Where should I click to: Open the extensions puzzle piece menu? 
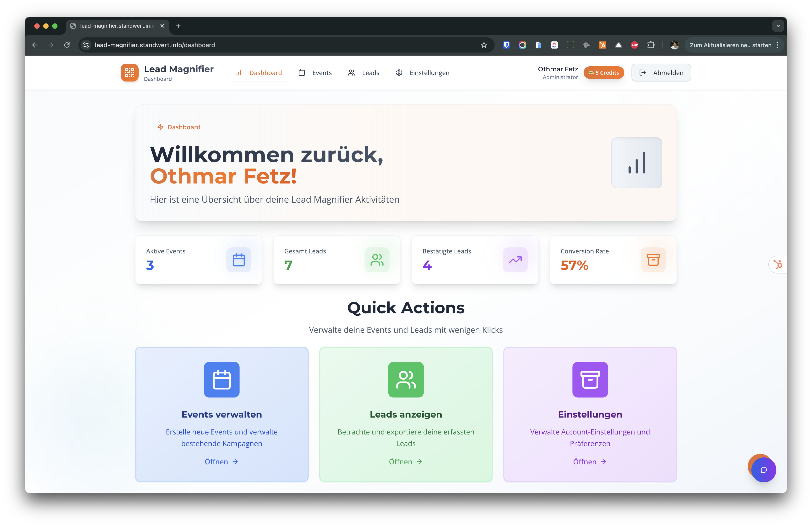[651, 45]
